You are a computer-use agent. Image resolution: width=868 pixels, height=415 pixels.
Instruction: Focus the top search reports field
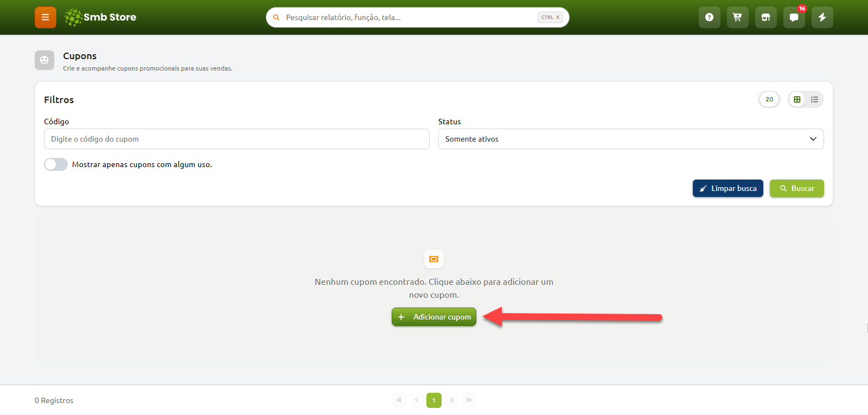(x=418, y=17)
